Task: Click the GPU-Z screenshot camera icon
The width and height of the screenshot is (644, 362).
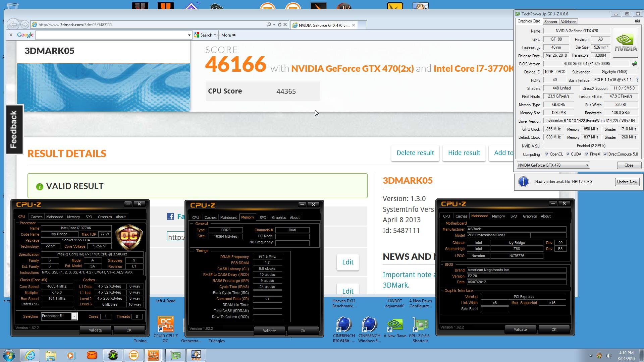Action: coord(637,21)
